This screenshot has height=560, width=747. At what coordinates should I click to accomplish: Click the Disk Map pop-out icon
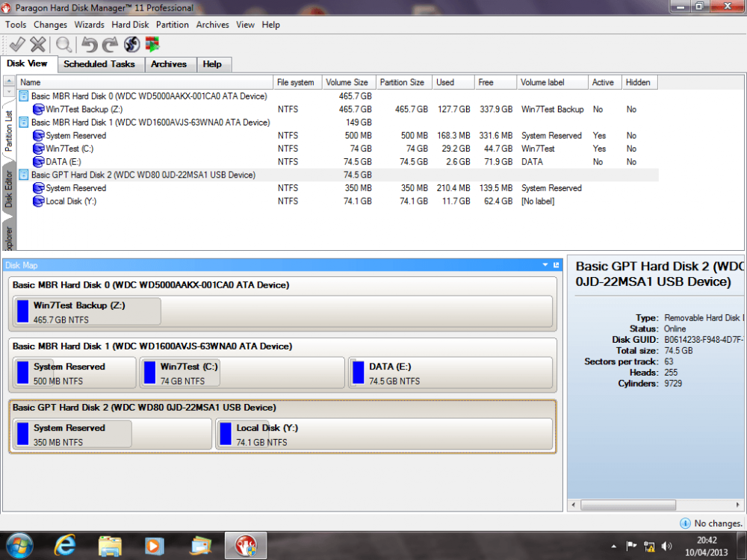[556, 265]
